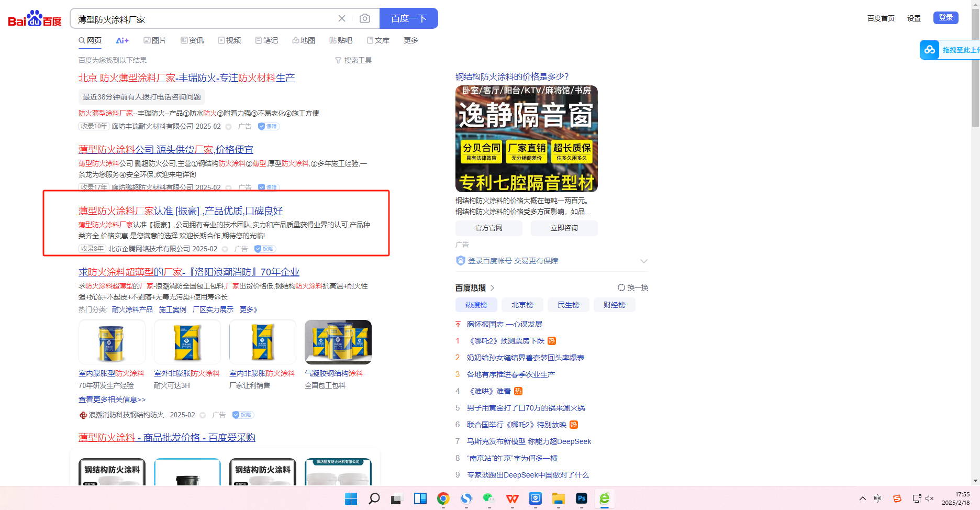
Task: Click the muted volume tray icon
Action: tap(930, 498)
